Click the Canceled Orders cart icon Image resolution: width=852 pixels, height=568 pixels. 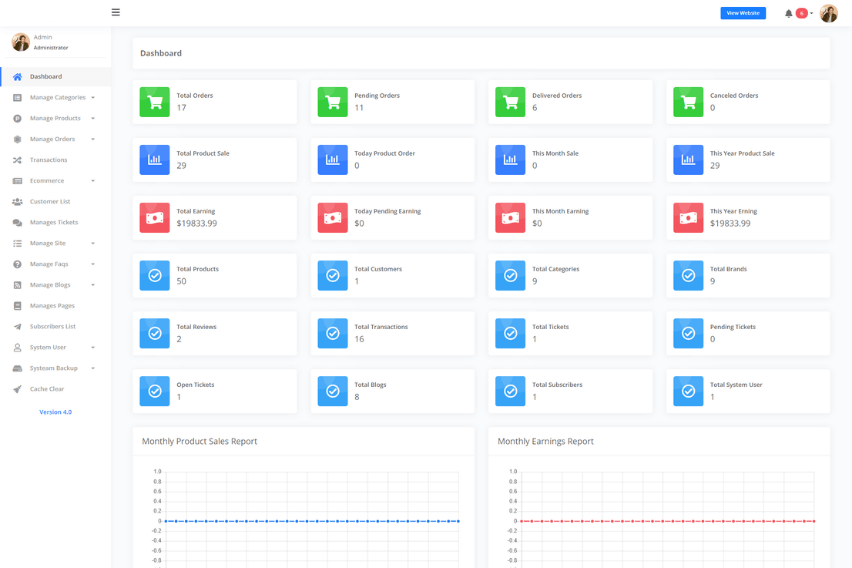(x=688, y=102)
